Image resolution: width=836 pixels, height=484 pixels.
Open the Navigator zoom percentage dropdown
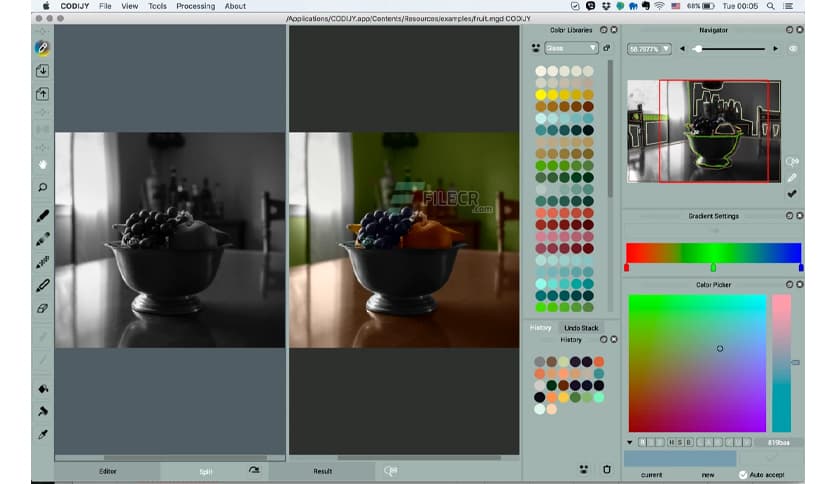pos(649,49)
